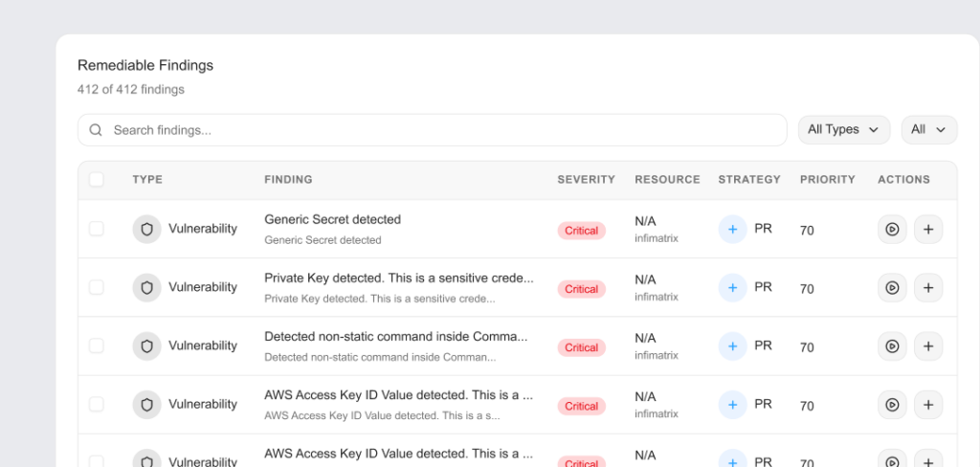
Task: Click the magnifier search icon
Action: 96,130
